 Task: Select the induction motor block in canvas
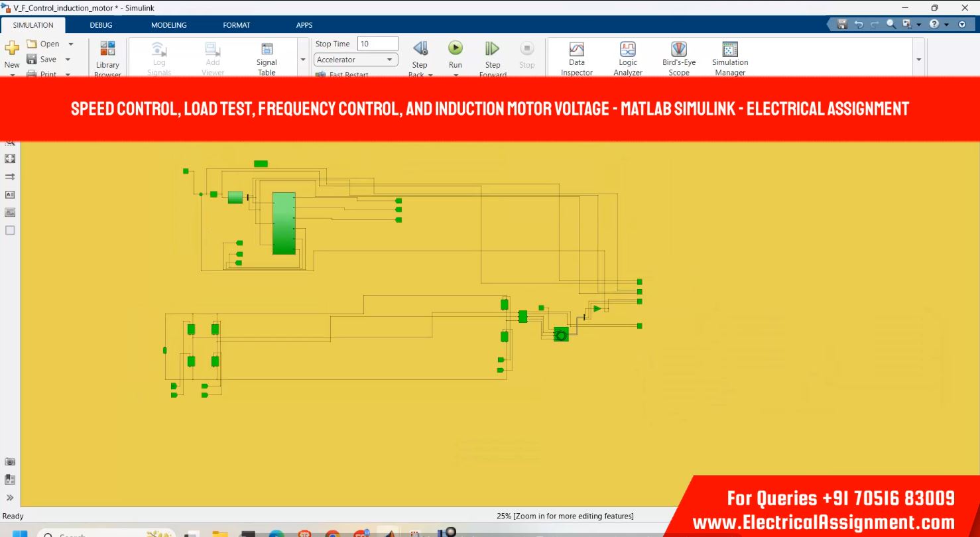coord(561,335)
